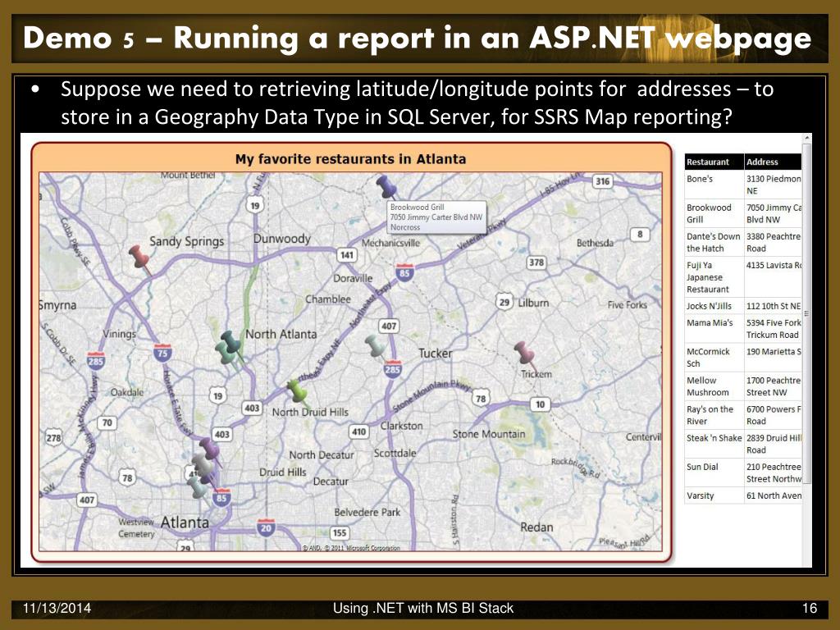Click the 2839 Druid Hills Road cell
840x630 pixels.
point(773,444)
